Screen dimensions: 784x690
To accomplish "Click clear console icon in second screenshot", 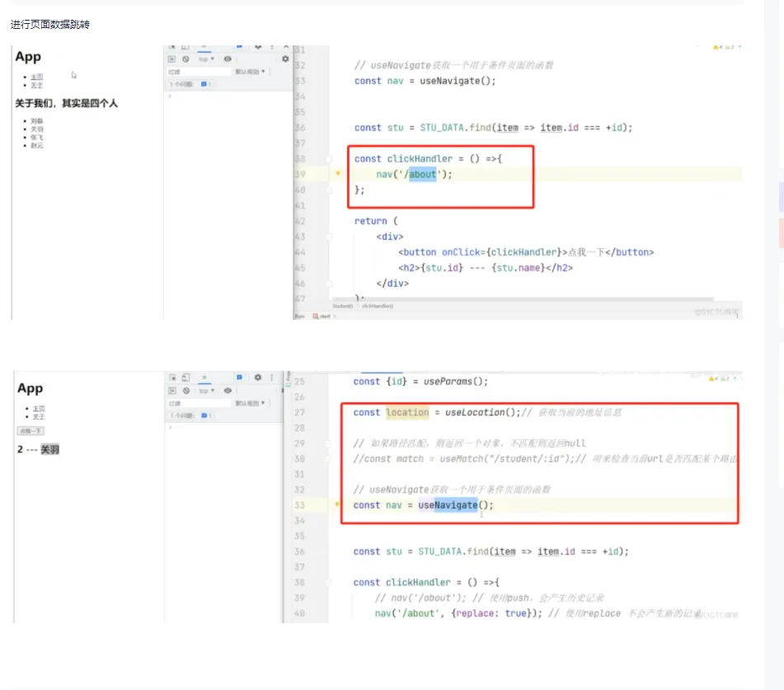I will tap(186, 391).
